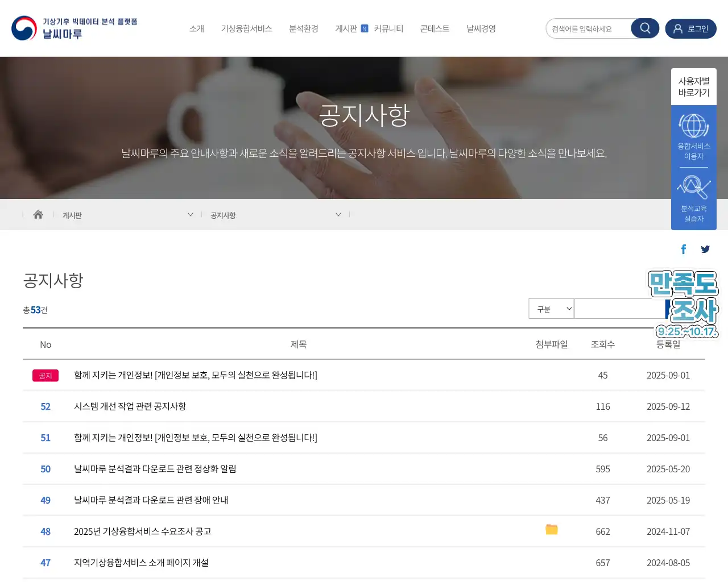Share page via Facebook icon
This screenshot has width=728, height=582.
pos(683,249)
